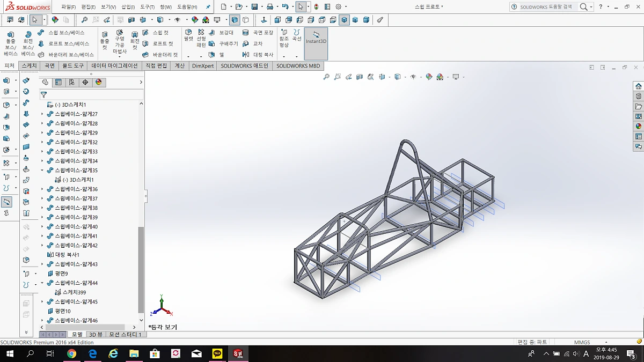Open the appearance color wheel in view toolbar
The image size is (644, 362).
click(x=429, y=77)
